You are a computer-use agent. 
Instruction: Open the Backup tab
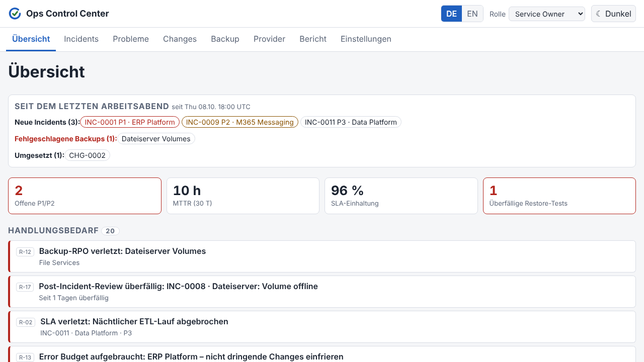(x=225, y=39)
